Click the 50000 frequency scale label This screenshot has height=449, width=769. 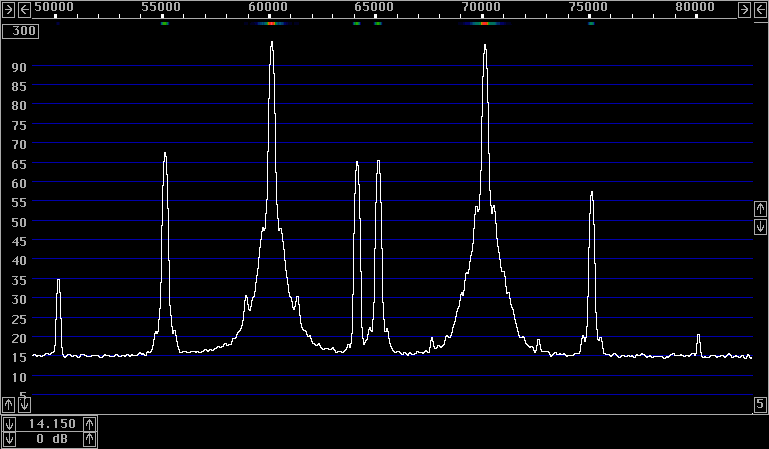(54, 7)
